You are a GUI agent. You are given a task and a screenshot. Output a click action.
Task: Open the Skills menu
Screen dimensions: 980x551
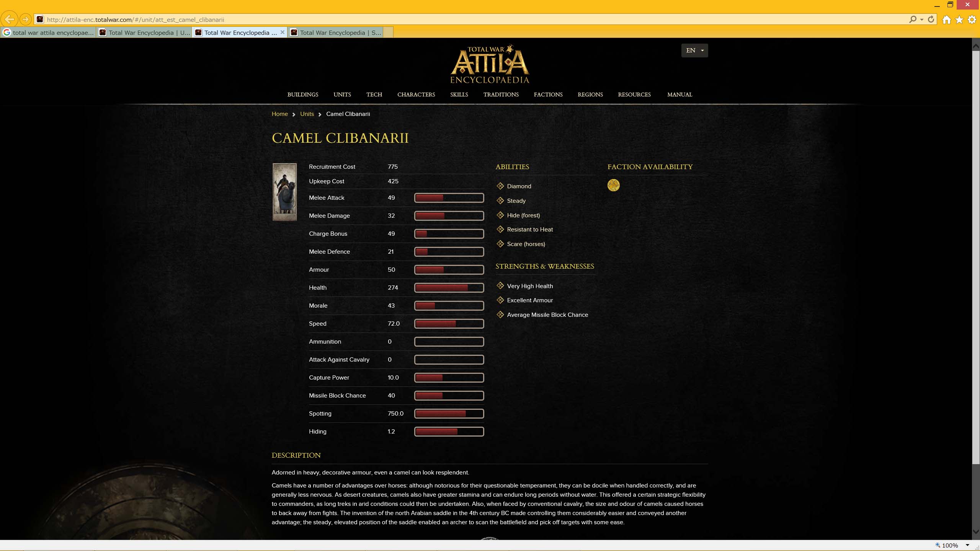coord(459,95)
